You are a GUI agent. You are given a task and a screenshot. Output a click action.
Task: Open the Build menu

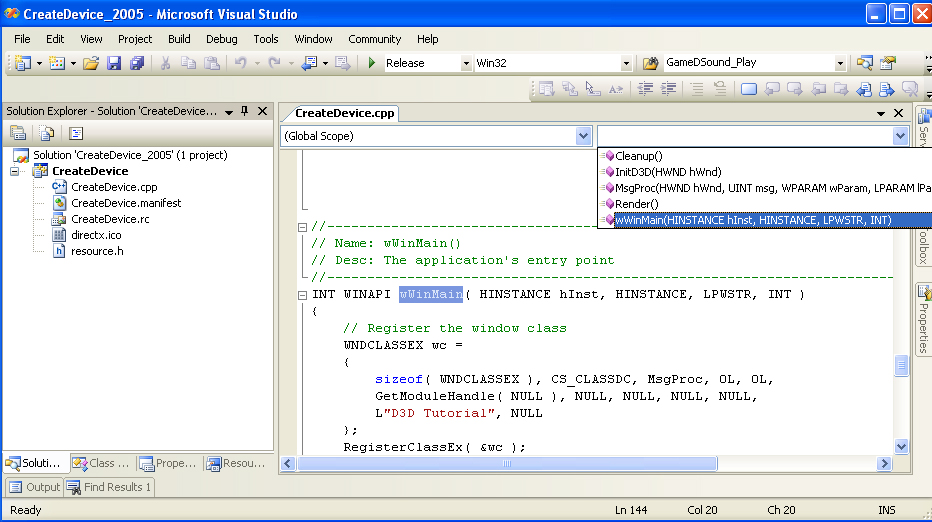[x=179, y=39]
